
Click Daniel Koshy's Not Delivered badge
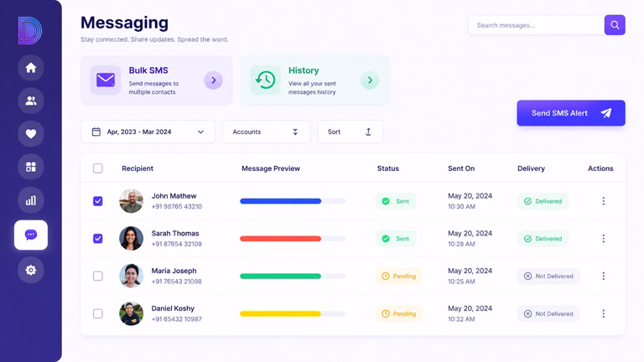548,313
